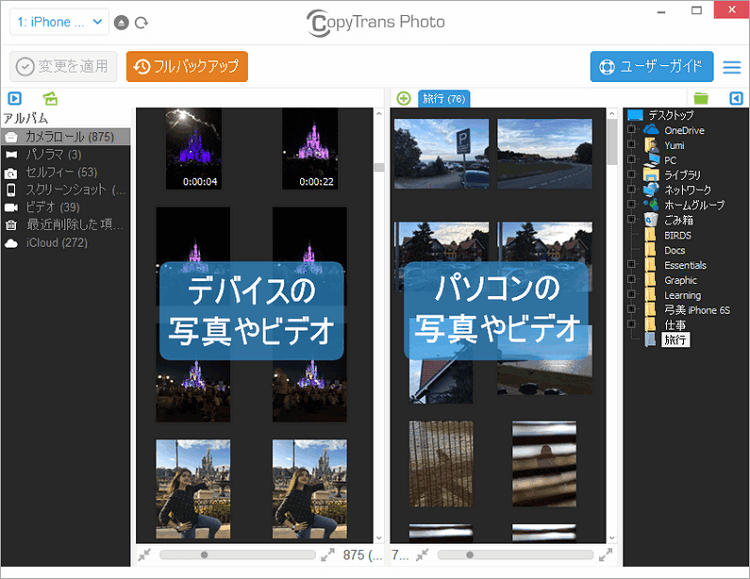Screen dimensions: 750x579
Task: Click the video thumbnail lasting 0:00:22
Action: [310, 149]
